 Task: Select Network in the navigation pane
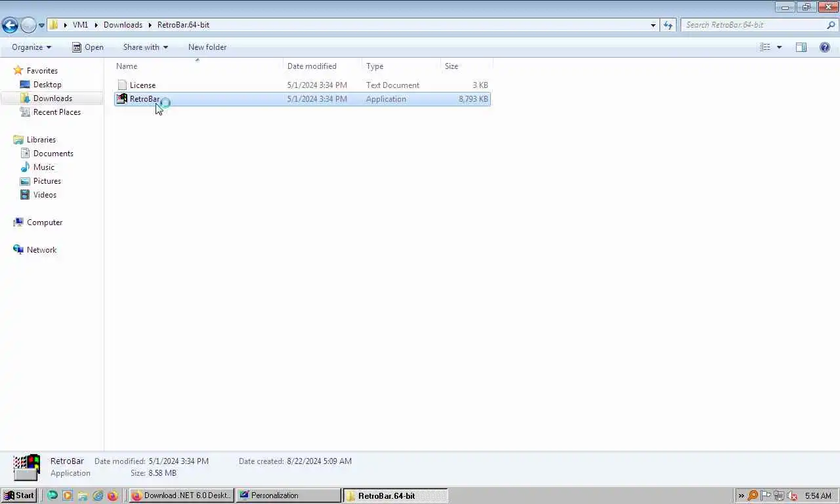[x=41, y=250]
